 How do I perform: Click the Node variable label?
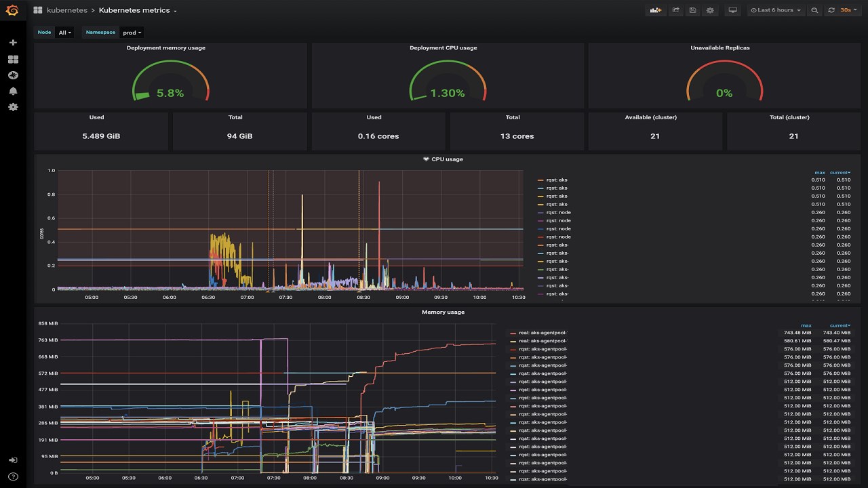click(44, 33)
